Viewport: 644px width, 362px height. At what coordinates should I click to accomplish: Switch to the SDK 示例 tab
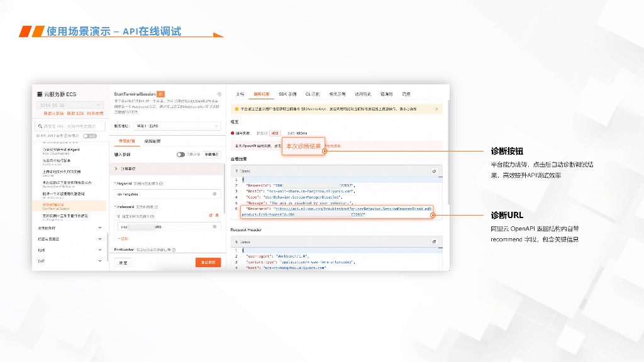(x=287, y=94)
